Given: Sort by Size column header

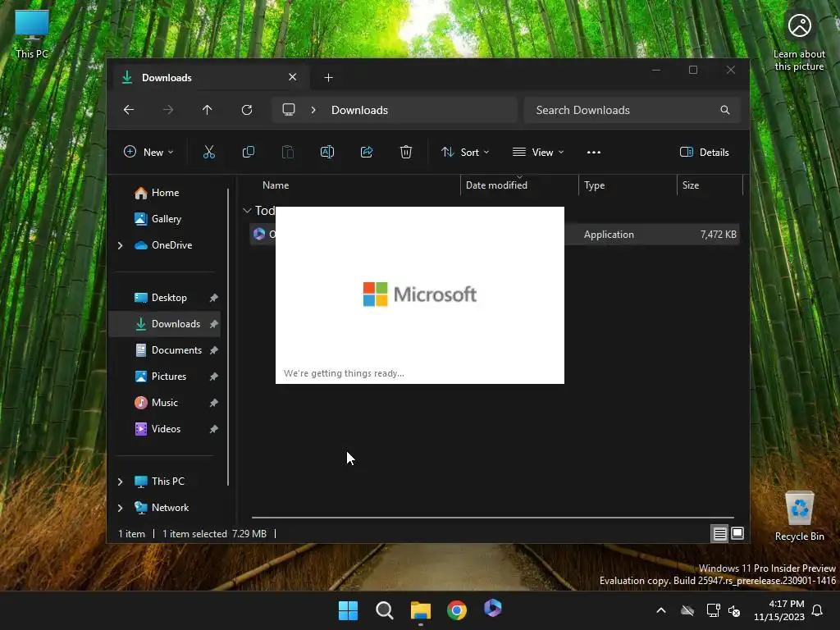Looking at the screenshot, I should click(x=690, y=185).
